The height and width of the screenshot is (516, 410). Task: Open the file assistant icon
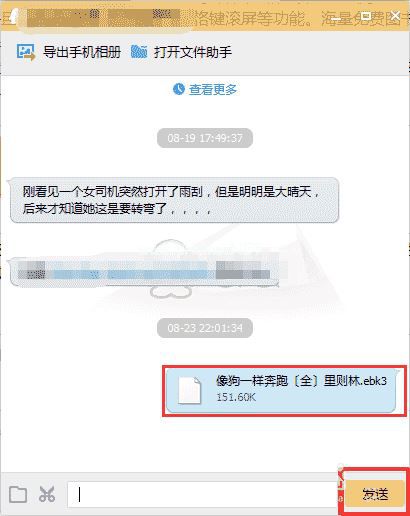click(x=139, y=52)
